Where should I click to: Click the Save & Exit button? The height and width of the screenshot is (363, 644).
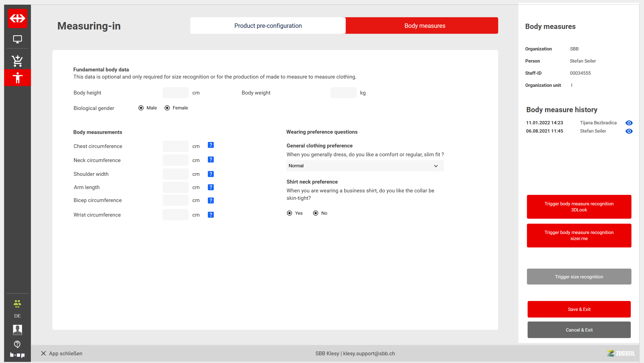click(579, 309)
